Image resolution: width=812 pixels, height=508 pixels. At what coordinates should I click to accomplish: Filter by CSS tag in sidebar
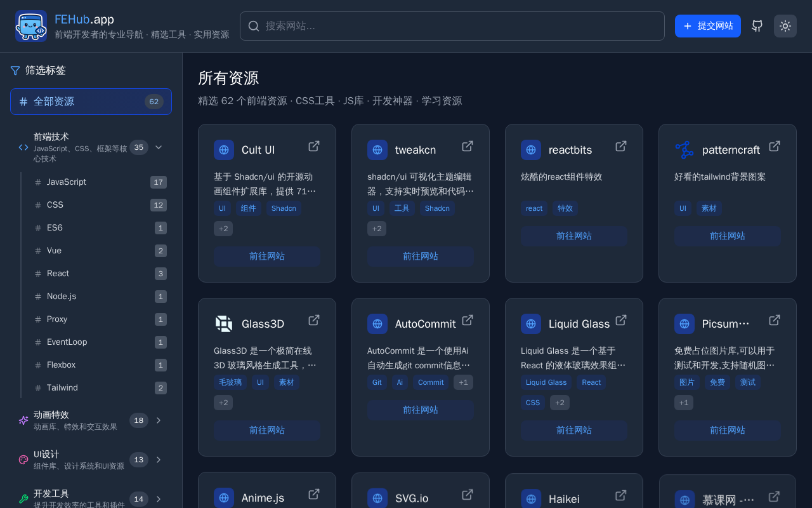click(101, 205)
